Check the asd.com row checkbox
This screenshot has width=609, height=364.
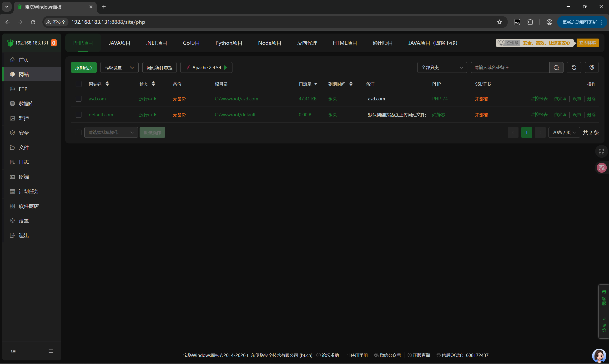79,99
